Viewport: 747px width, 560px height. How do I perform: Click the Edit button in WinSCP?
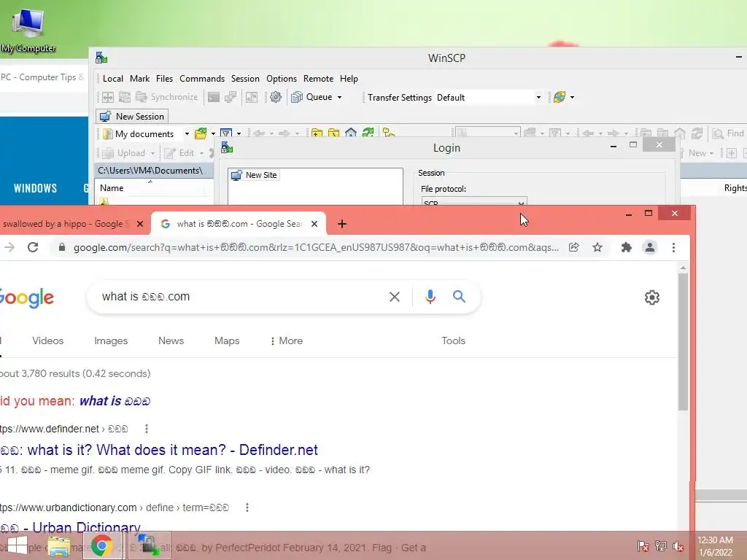tap(184, 153)
